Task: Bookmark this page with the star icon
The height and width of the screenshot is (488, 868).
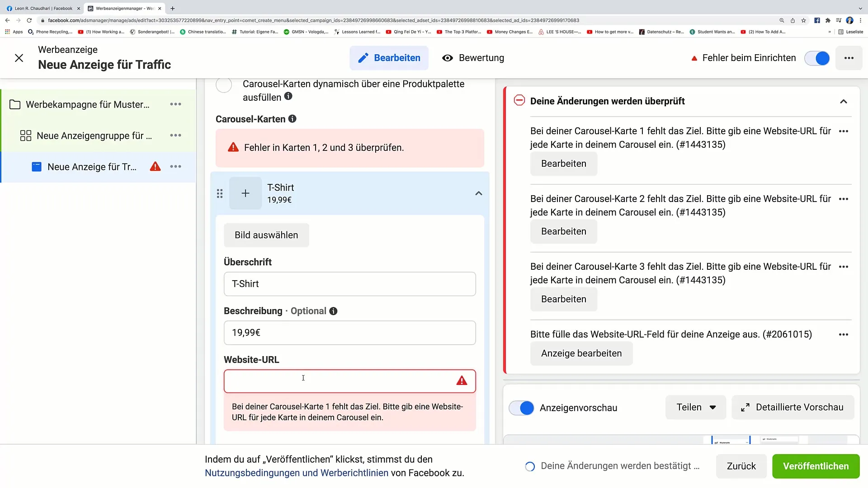Action: (803, 20)
